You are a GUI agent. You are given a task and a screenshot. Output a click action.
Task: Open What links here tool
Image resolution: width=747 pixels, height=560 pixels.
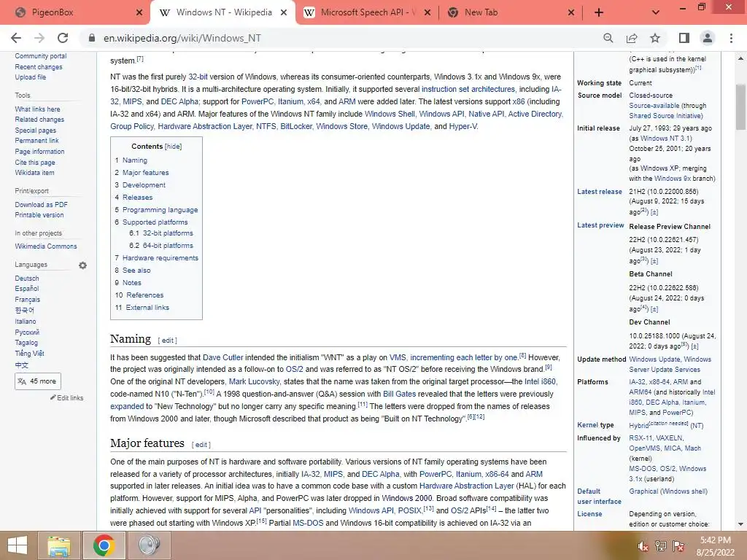click(37, 109)
